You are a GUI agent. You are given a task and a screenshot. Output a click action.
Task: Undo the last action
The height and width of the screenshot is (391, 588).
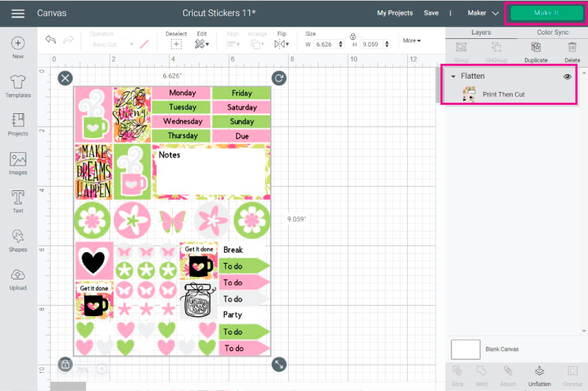pos(51,40)
